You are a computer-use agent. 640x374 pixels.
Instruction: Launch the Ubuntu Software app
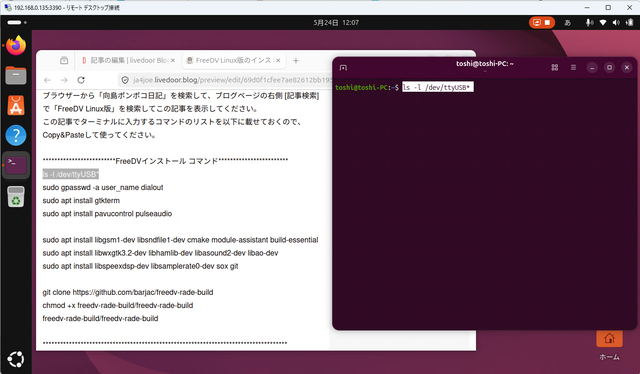16,105
